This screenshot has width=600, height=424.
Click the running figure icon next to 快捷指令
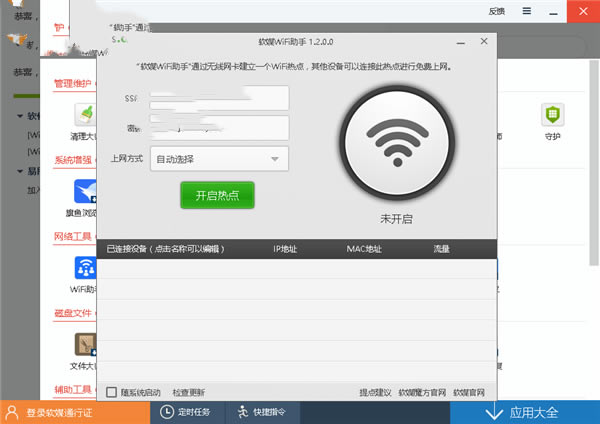[243, 412]
